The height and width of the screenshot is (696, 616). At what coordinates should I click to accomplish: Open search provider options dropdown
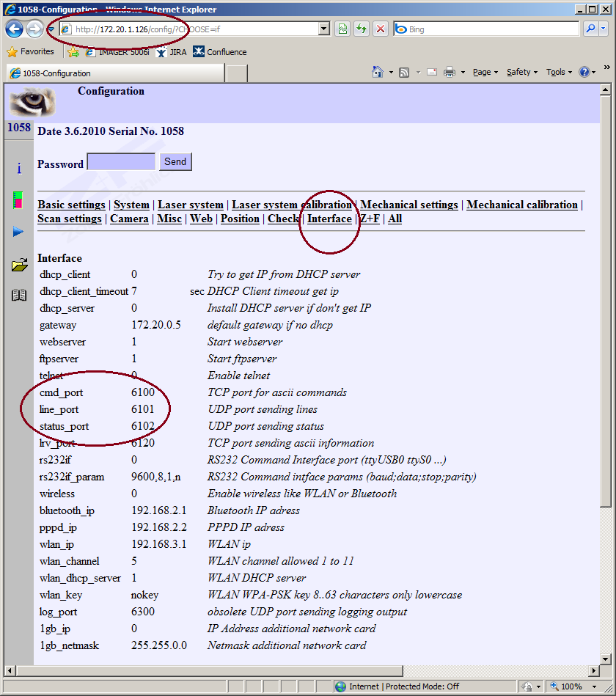[603, 29]
